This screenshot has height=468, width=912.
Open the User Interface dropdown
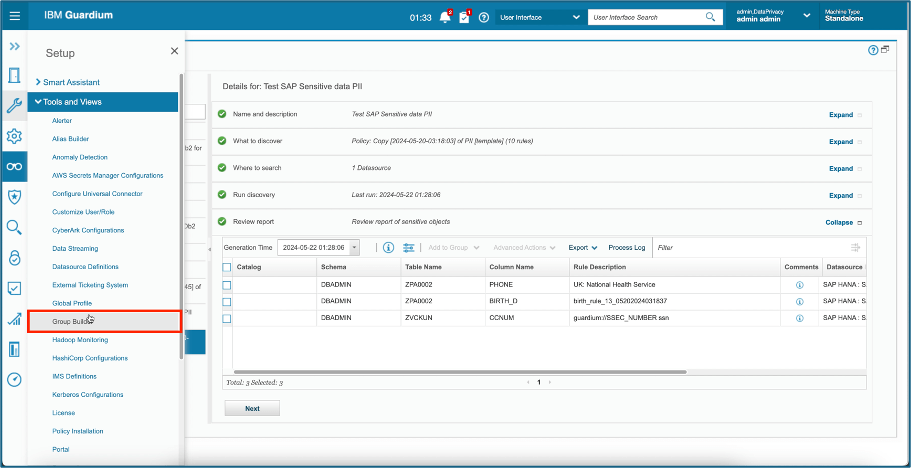click(540, 17)
